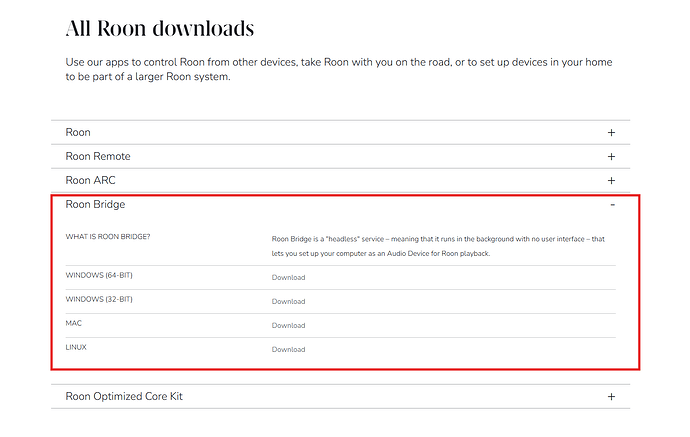Viewport: 690px width, 437px height.
Task: Click the MAC platform label
Action: pyautogui.click(x=73, y=323)
